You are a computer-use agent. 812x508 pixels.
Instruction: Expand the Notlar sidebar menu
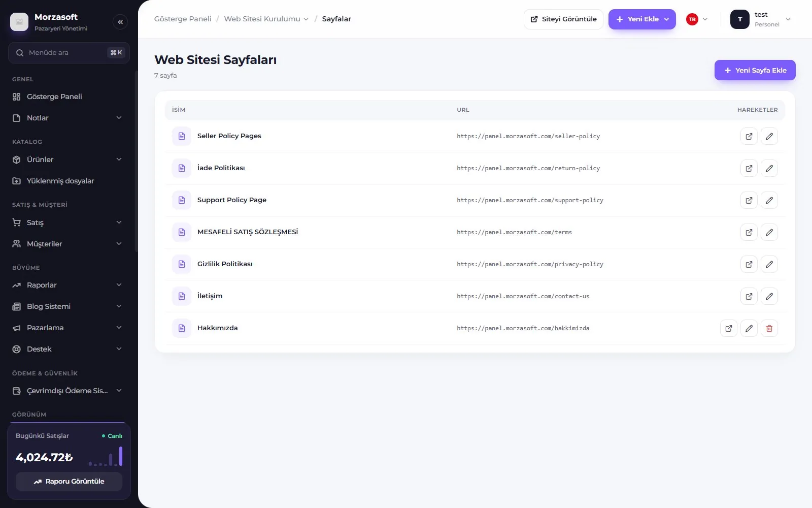coord(68,118)
